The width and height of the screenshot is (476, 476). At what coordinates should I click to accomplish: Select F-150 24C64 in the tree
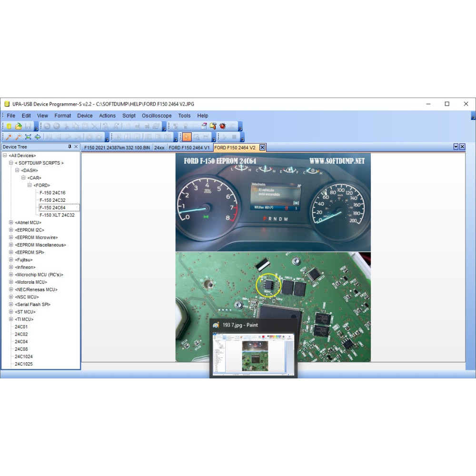coord(52,208)
